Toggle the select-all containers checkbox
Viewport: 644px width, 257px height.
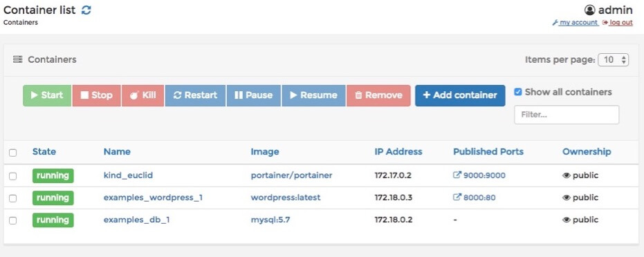[x=12, y=153]
